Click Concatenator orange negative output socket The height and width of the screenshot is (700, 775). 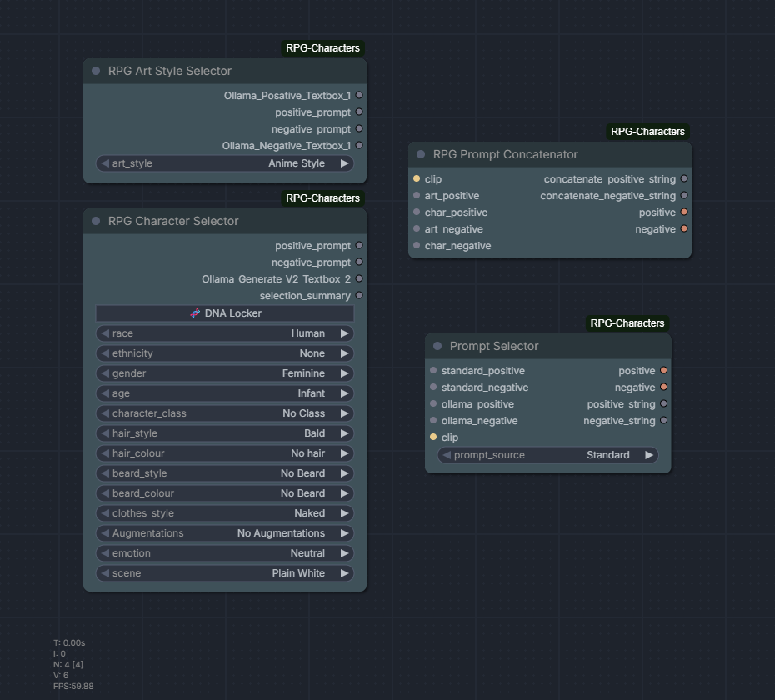(684, 228)
